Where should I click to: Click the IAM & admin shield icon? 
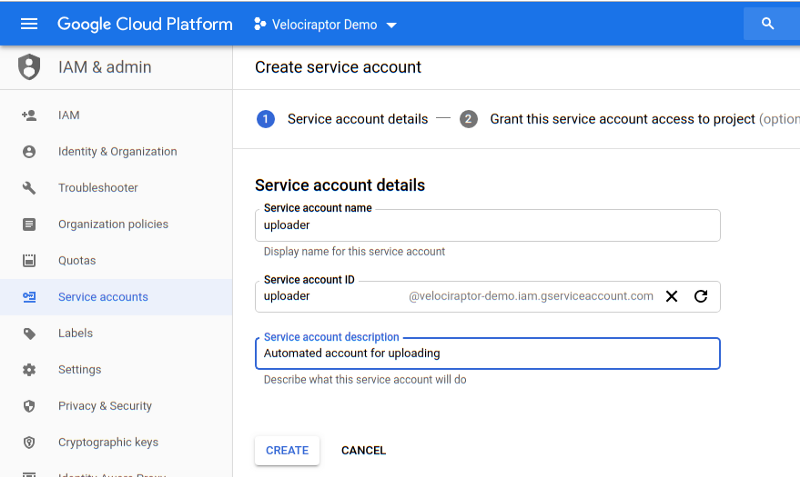[29, 68]
